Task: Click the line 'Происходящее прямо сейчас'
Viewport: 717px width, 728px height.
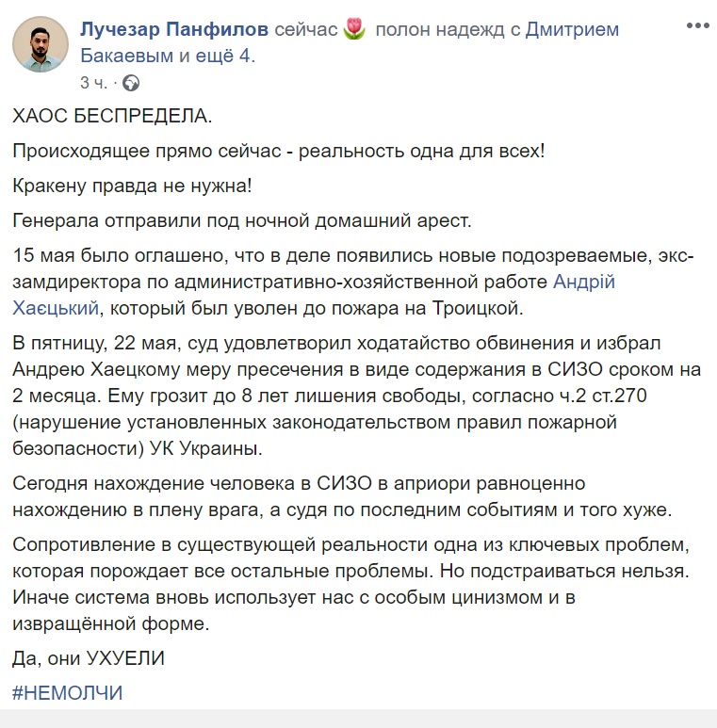Action: point(279,152)
